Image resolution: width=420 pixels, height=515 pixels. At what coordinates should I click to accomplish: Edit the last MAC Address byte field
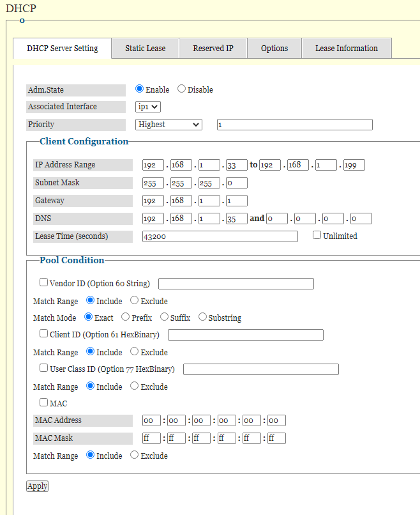click(x=276, y=420)
